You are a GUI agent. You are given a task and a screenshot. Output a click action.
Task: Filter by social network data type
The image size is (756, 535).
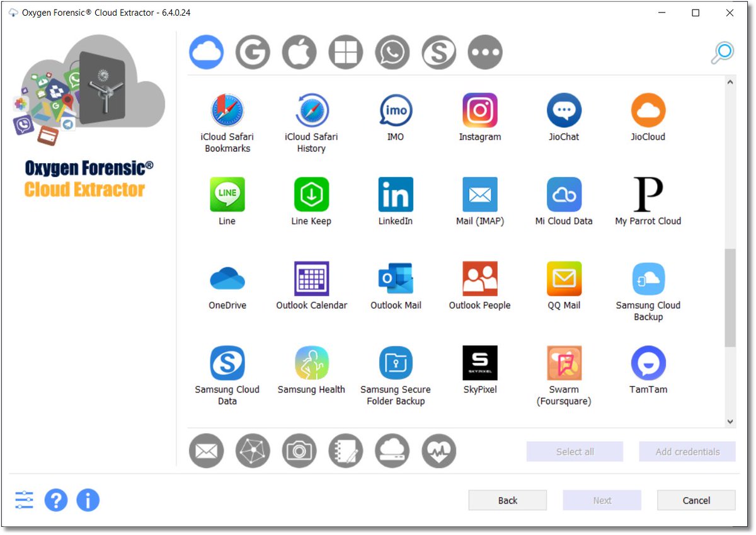pyautogui.click(x=253, y=451)
